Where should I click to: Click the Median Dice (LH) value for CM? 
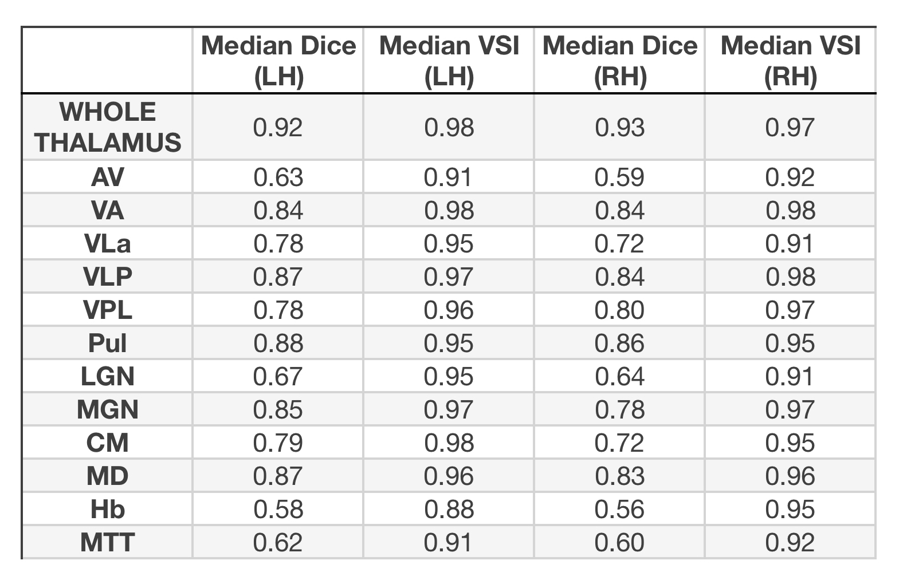(x=278, y=443)
